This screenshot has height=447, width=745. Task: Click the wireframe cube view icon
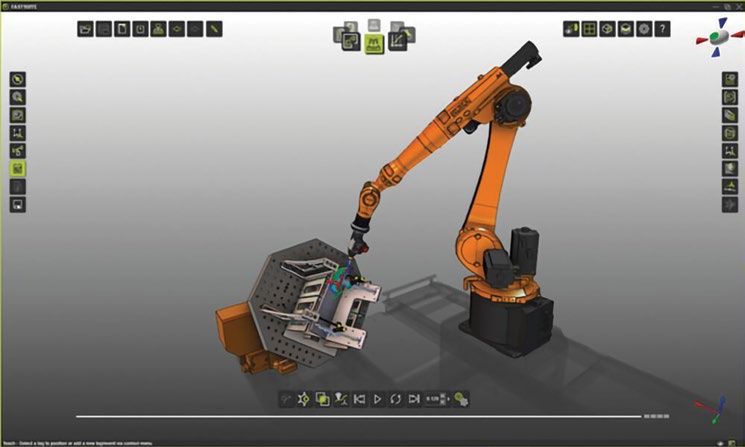coord(608,29)
